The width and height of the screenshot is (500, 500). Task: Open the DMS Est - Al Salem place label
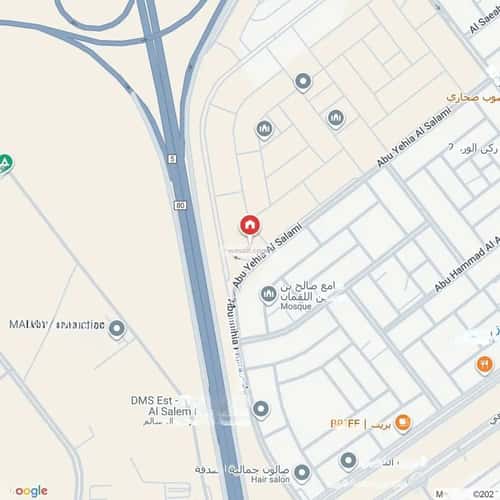161,406
